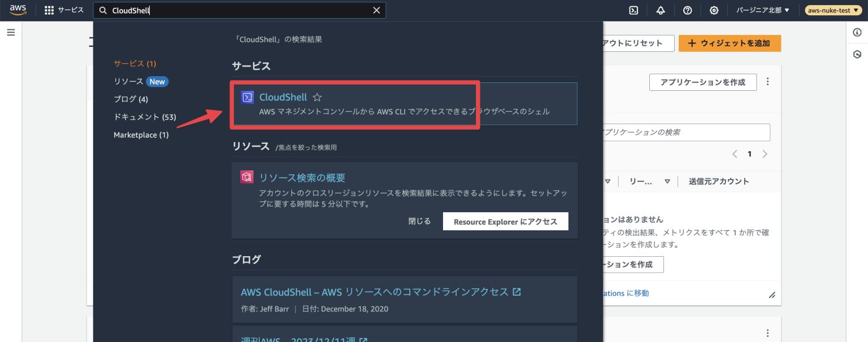
Task: Open the info panel icon on right edge
Action: coord(857,33)
